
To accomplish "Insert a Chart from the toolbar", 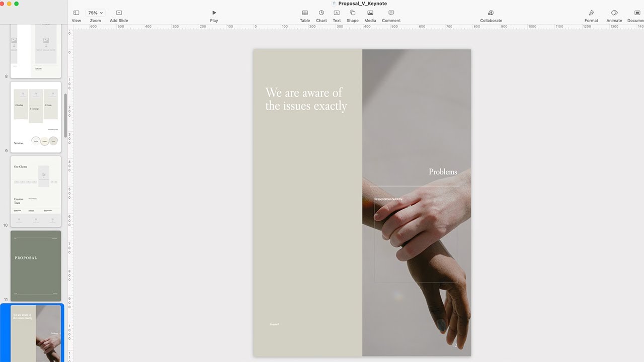I will 321,13.
